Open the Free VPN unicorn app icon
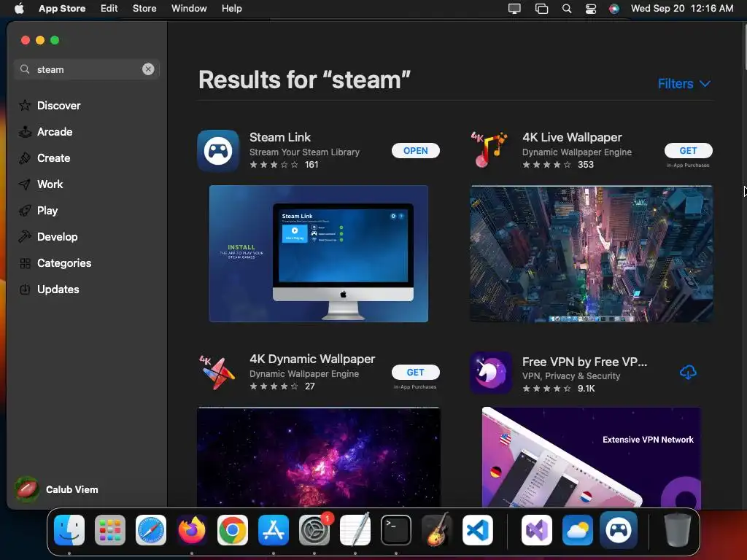The width and height of the screenshot is (747, 560). click(x=491, y=373)
